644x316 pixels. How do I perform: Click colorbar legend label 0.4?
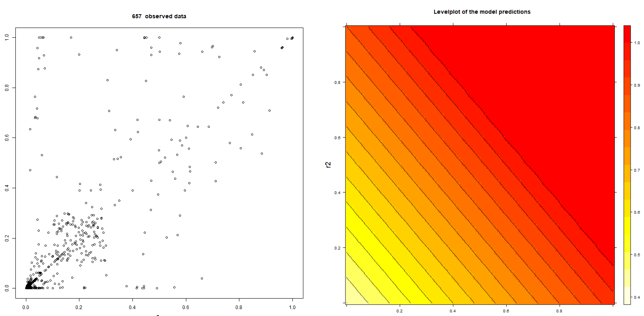[x=637, y=297]
